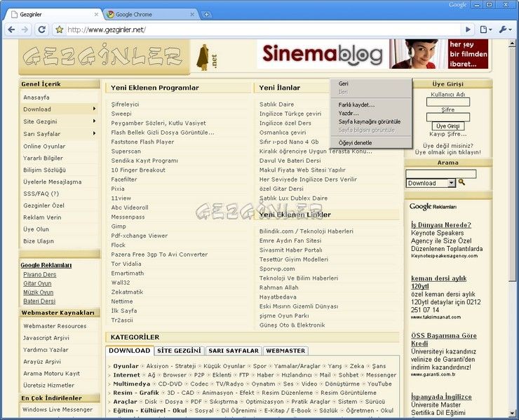The image size is (519, 420).
Task: Open the page control menu icon
Action: [x=485, y=29]
